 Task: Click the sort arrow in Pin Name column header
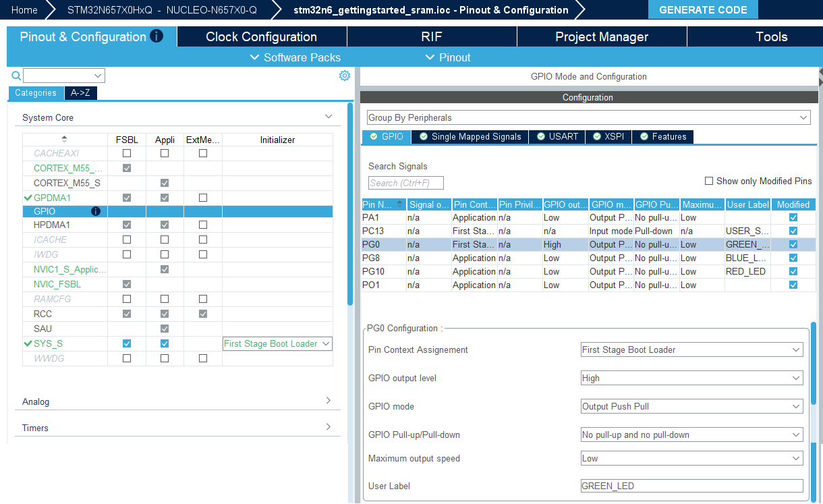(400, 203)
